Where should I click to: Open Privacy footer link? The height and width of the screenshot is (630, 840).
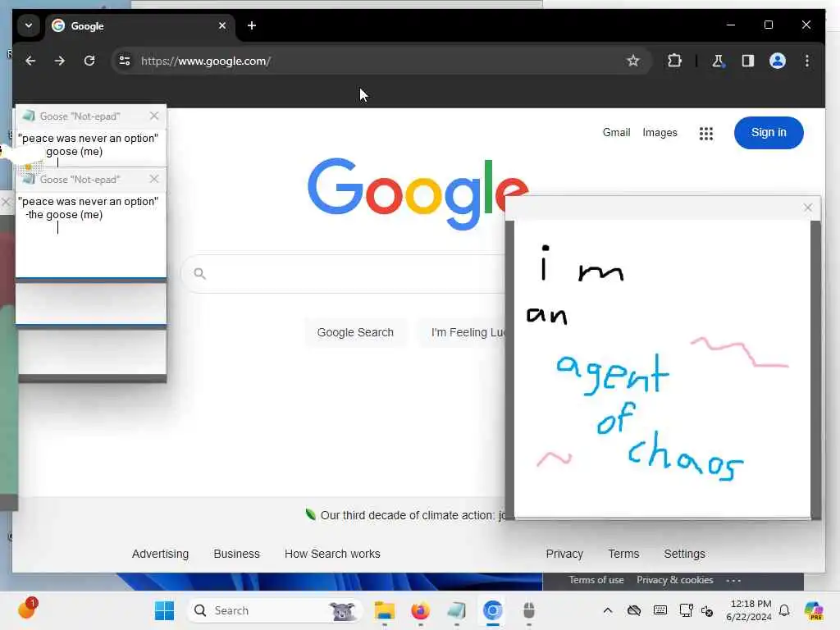pos(564,554)
